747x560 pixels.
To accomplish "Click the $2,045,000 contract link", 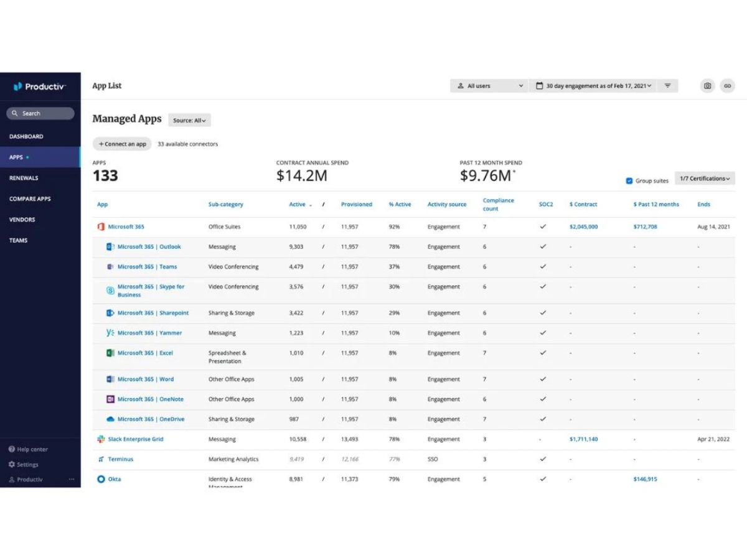I will pyautogui.click(x=583, y=227).
